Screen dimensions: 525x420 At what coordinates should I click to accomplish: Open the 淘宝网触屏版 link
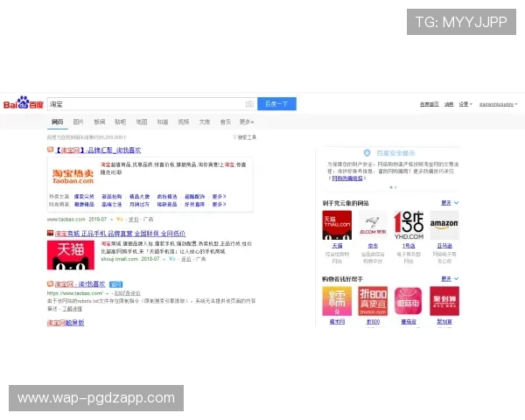(66, 323)
